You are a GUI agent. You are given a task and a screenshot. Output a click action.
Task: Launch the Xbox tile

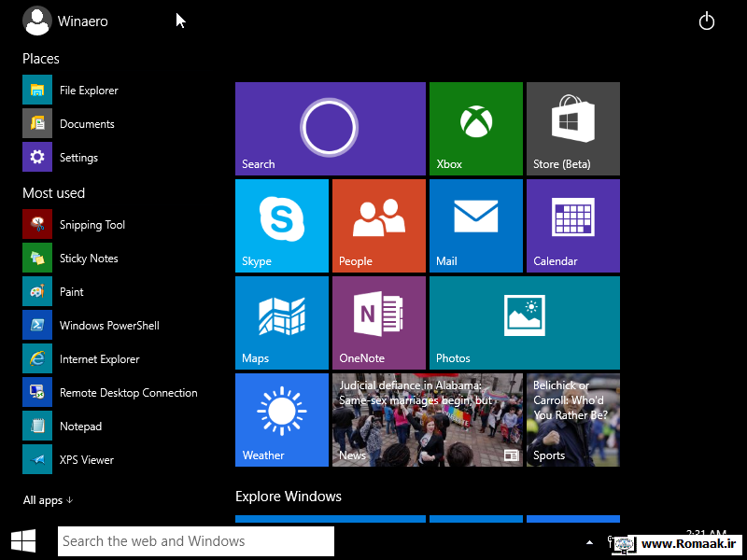pyautogui.click(x=476, y=129)
